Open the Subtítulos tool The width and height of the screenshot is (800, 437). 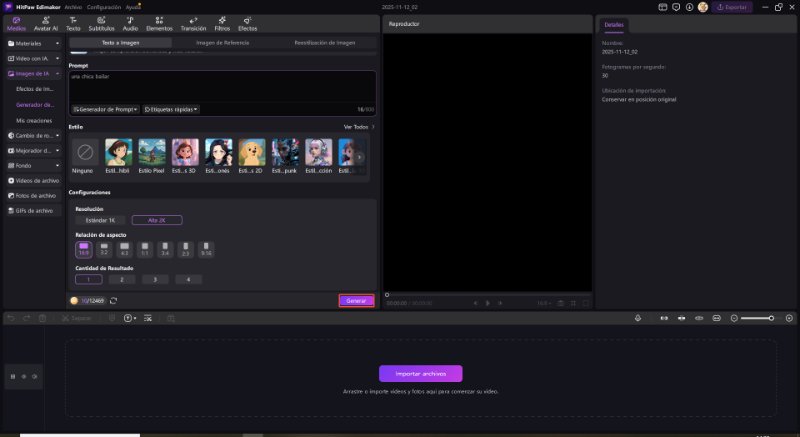pyautogui.click(x=101, y=24)
